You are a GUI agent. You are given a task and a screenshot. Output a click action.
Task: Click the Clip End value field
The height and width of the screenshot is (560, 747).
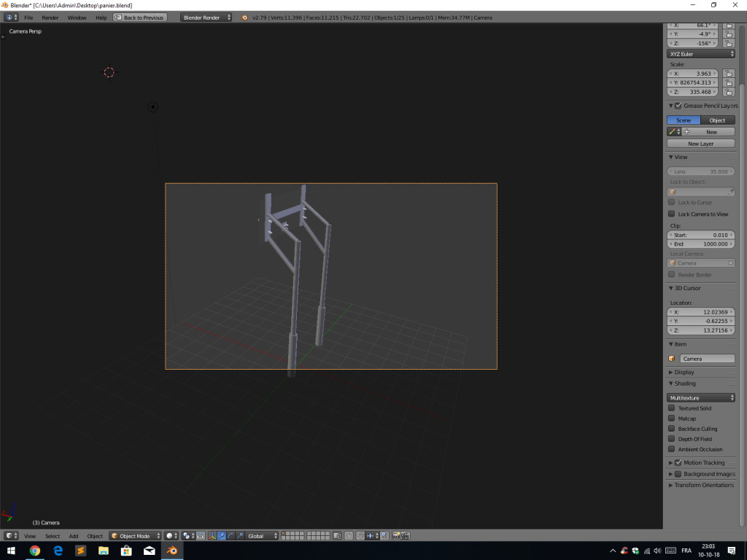(x=701, y=244)
